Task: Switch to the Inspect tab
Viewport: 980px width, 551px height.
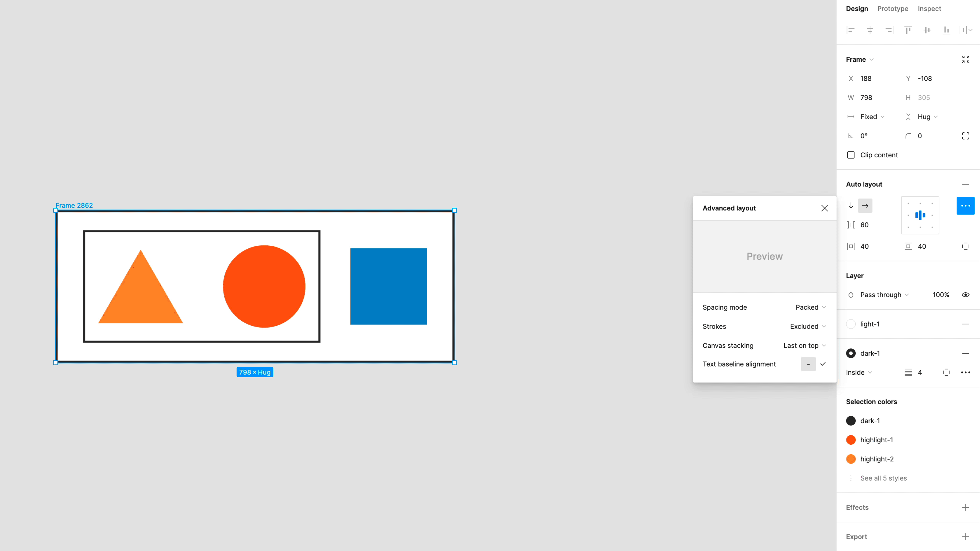Action: [x=929, y=8]
